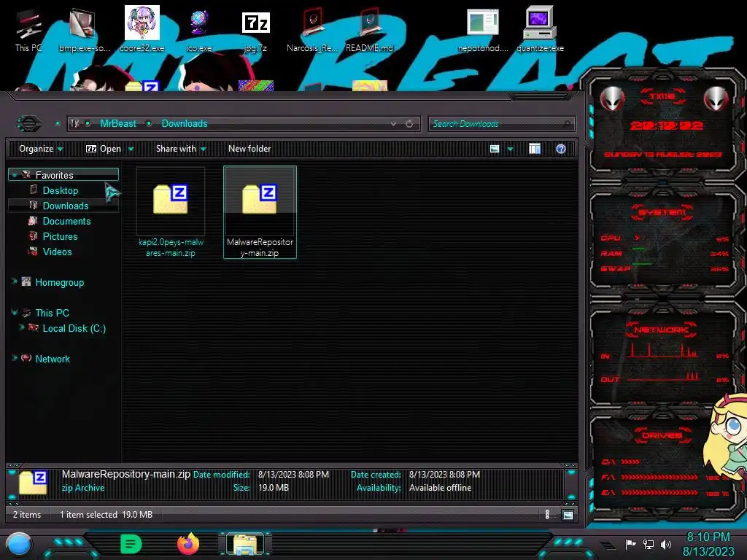The image size is (747, 560).
Task: Expand the Network tree node
Action: point(15,358)
